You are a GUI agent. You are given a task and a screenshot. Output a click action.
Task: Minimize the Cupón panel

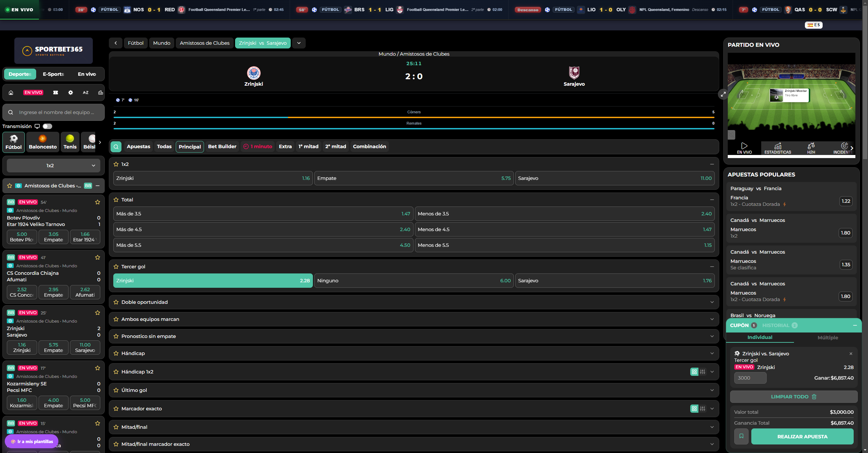[x=855, y=325]
